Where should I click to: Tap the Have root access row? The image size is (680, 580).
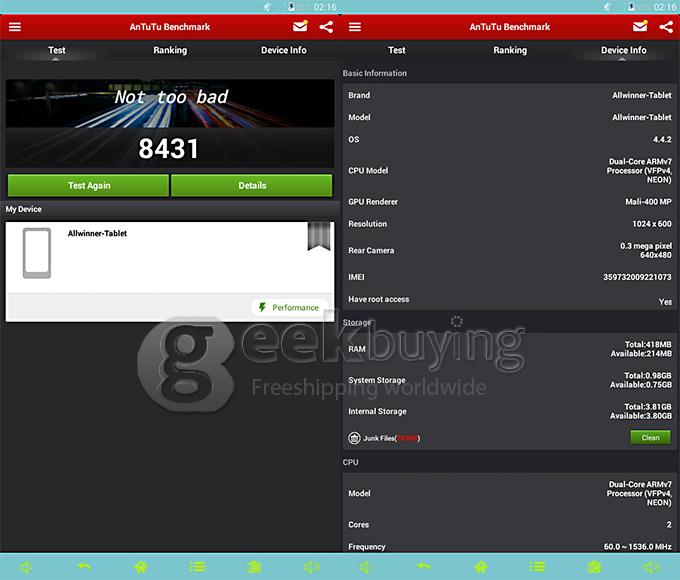(x=510, y=299)
